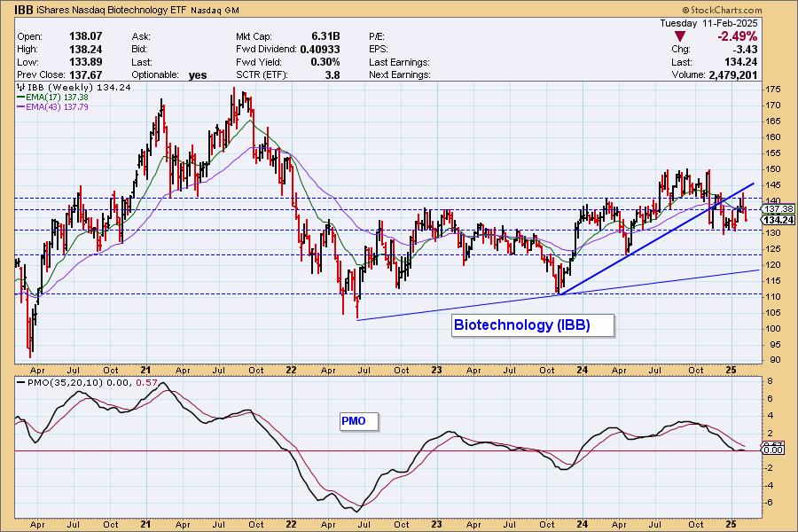Viewport: 798px width, 532px height.
Task: Click the Low value 133.89
Action: pyautogui.click(x=85, y=61)
